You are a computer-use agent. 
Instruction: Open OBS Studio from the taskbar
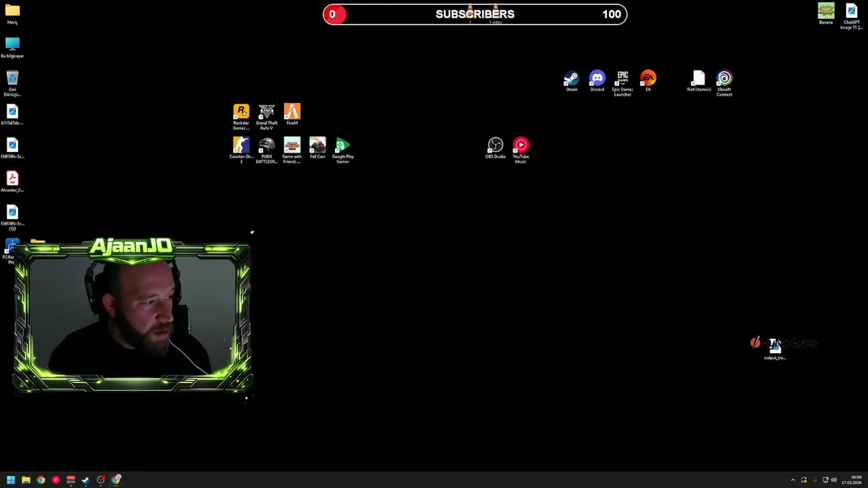coord(100,480)
